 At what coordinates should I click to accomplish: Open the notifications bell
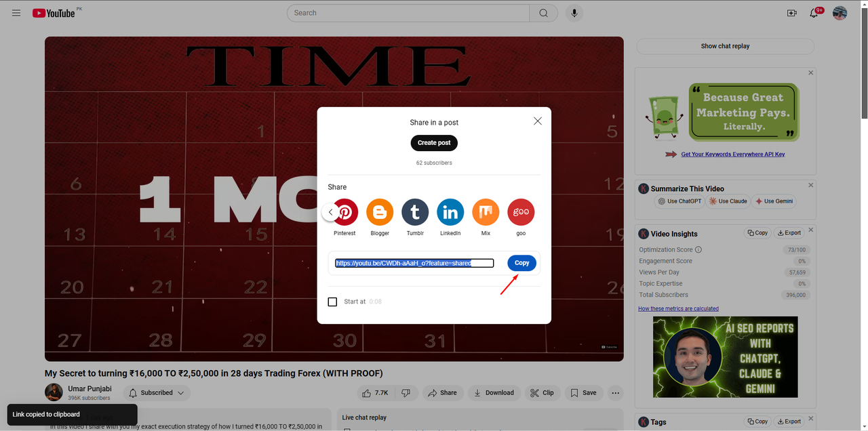tap(814, 13)
